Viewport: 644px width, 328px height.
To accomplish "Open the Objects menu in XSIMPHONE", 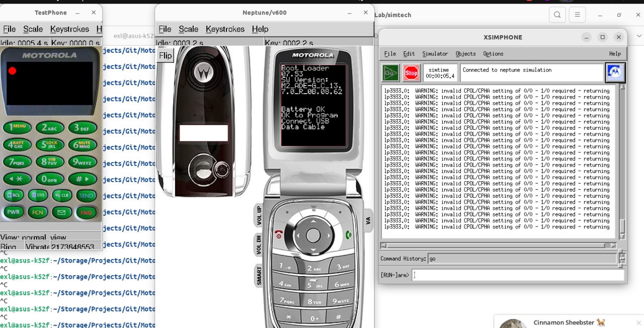I will [465, 54].
